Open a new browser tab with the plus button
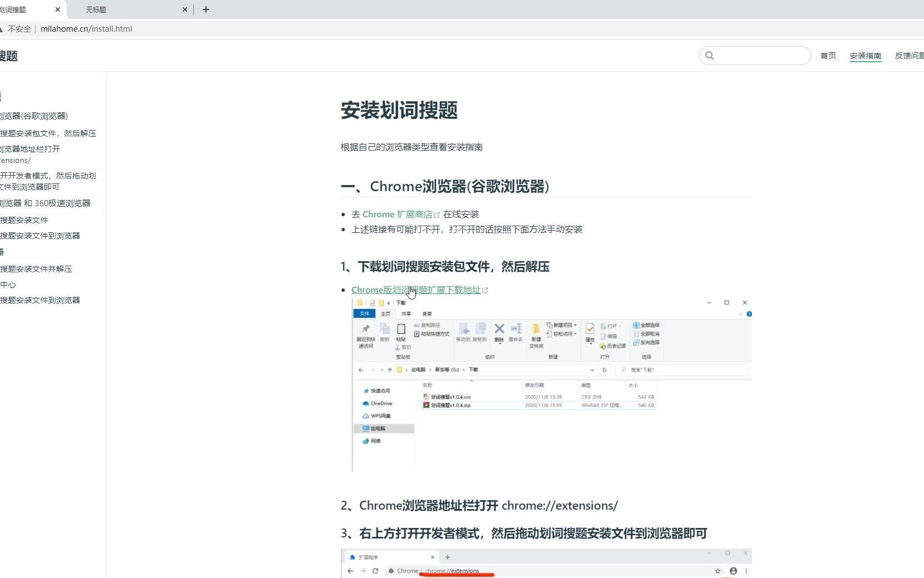The width and height of the screenshot is (924, 578). [x=206, y=9]
